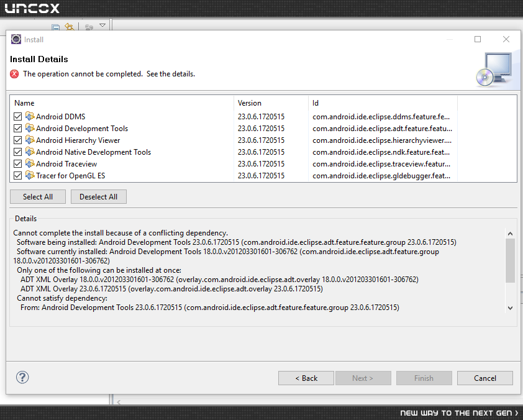
Task: Click the 'From: Android Development Tools' details line
Action: [210, 308]
